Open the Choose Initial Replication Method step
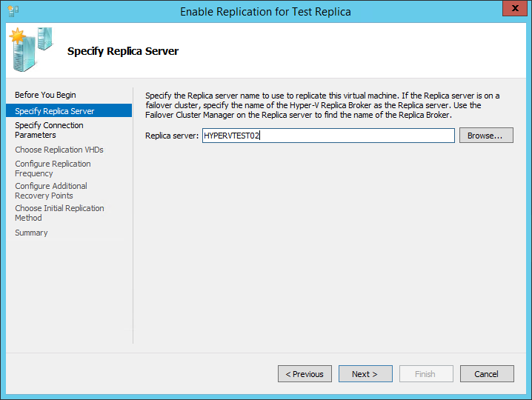This screenshot has width=532, height=400. [59, 213]
